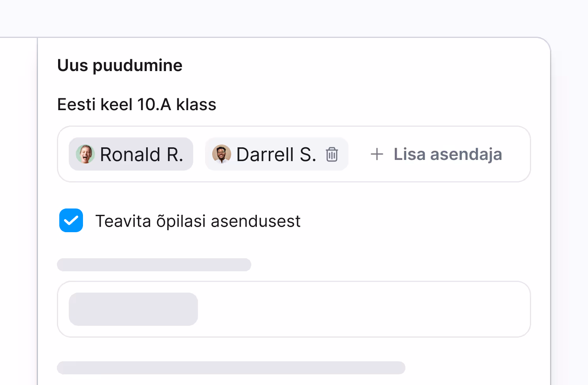Click the name text Darrell S.
The width and height of the screenshot is (588, 385).
pos(276,154)
